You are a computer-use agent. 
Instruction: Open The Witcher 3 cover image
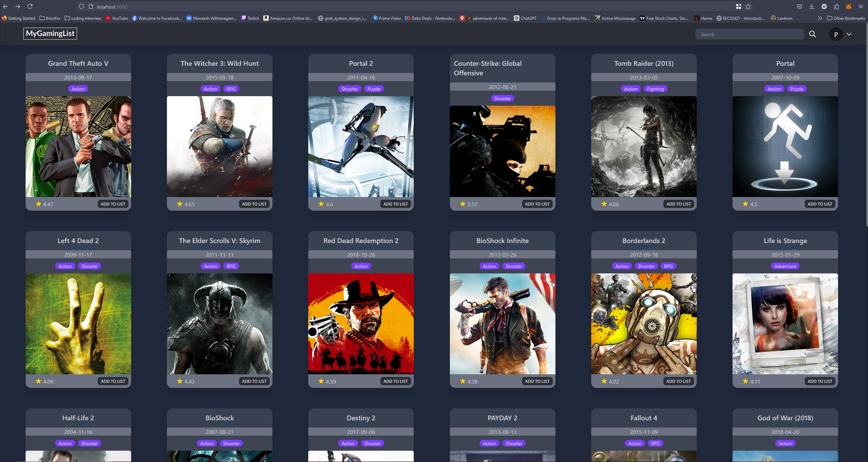[x=220, y=146]
